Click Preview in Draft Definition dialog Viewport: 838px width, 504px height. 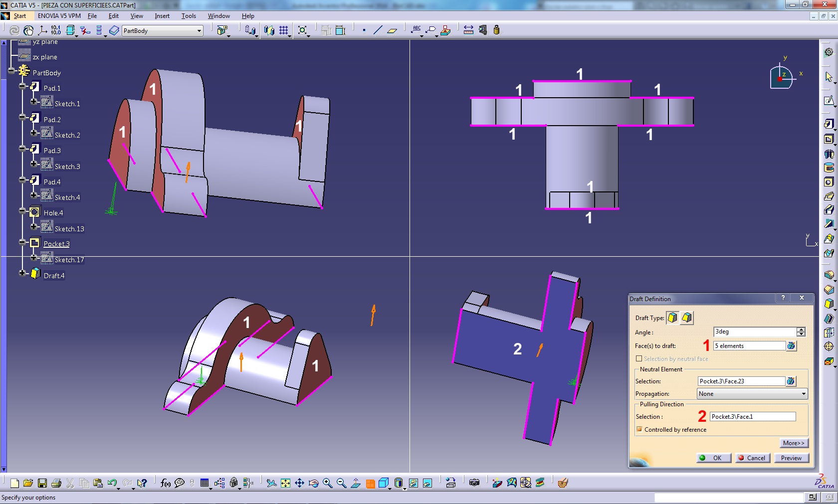791,458
